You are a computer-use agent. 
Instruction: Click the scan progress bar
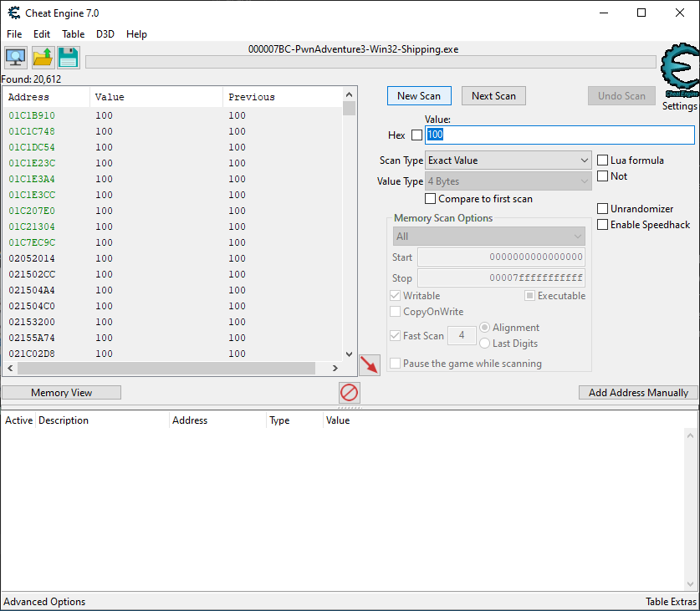370,62
